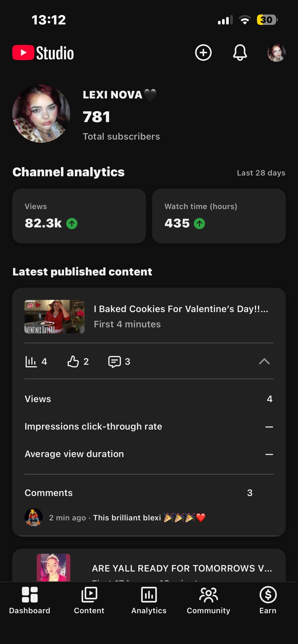Open the 'ARE YALL READY' video thumbnail
The image size is (298, 644).
[x=53, y=567]
